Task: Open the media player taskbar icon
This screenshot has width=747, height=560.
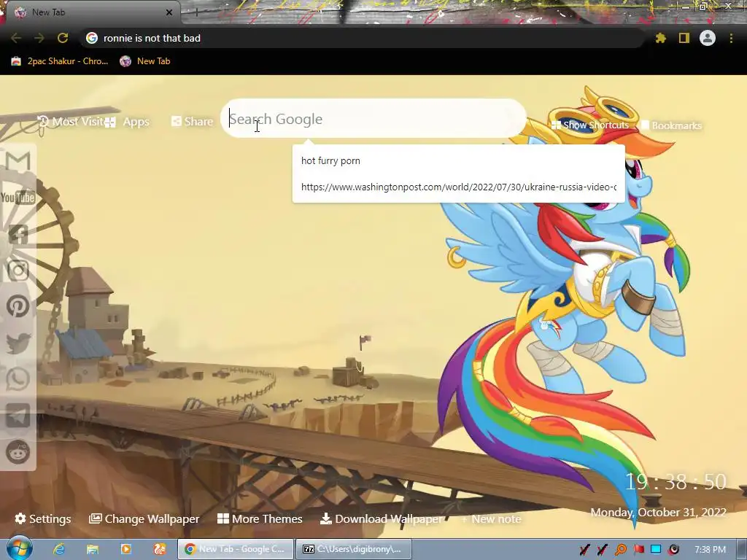Action: point(125,549)
